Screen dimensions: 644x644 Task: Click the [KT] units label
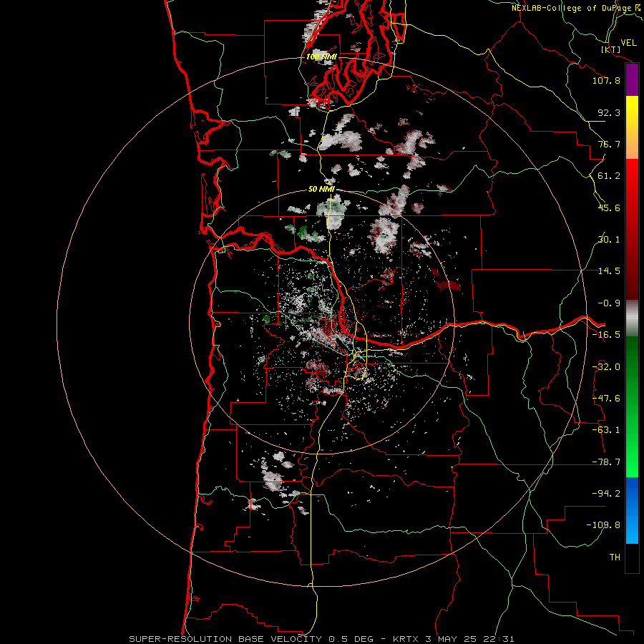point(611,49)
